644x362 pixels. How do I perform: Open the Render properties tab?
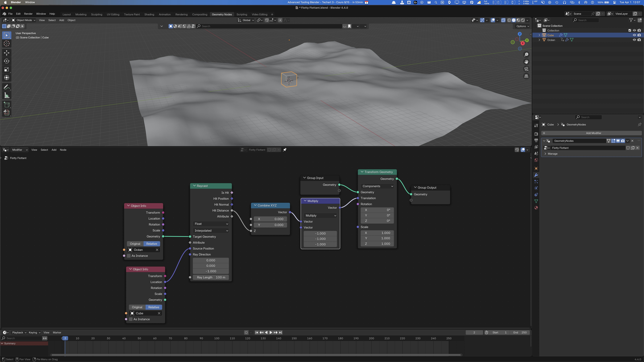coord(536,134)
